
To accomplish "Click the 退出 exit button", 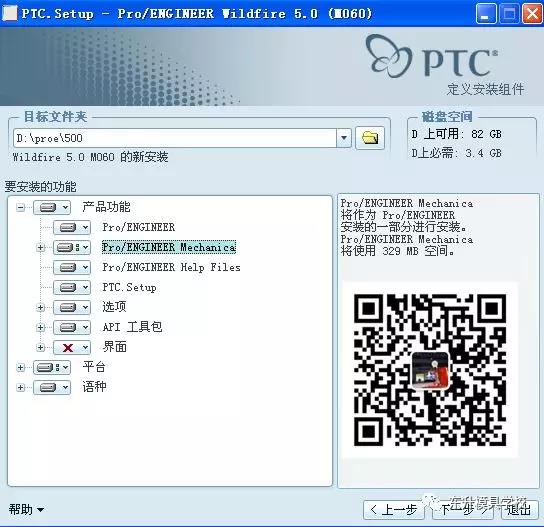I will (x=519, y=510).
